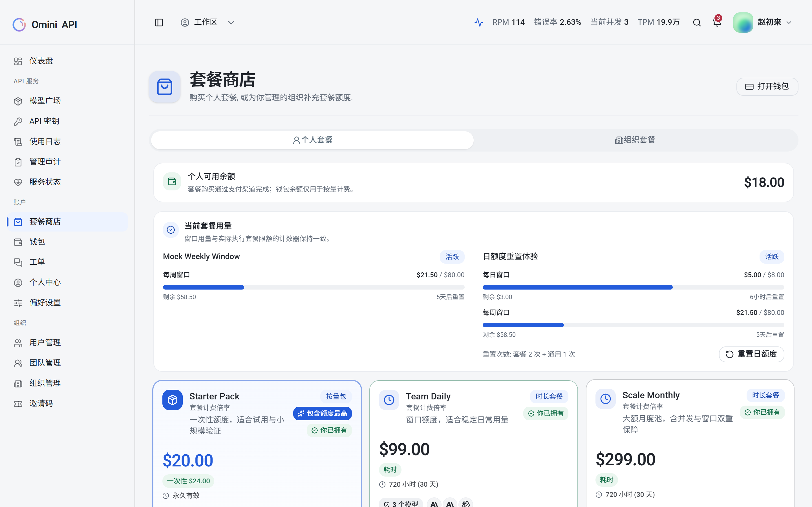The image size is (812, 507).
Task: Switch to the 个人套餐 tab
Action: click(x=312, y=140)
